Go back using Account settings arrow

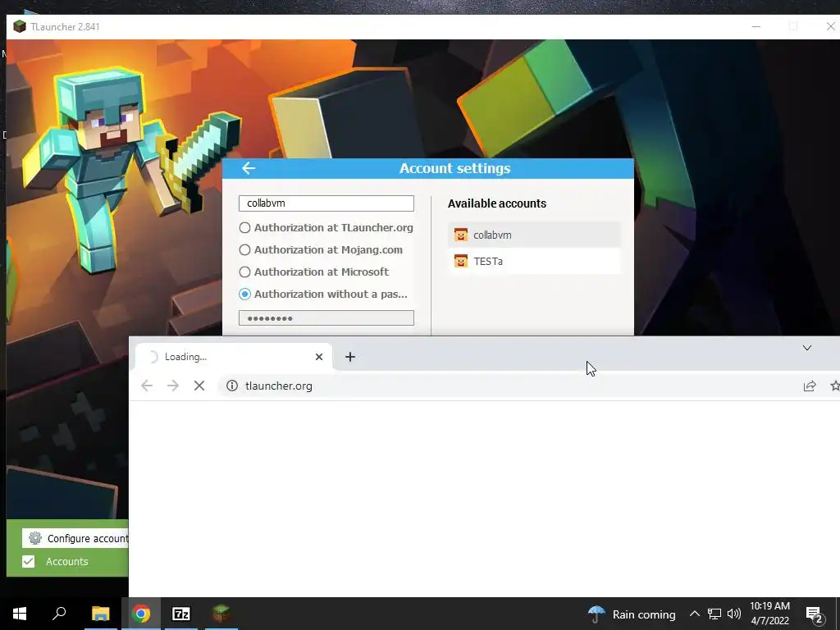249,168
